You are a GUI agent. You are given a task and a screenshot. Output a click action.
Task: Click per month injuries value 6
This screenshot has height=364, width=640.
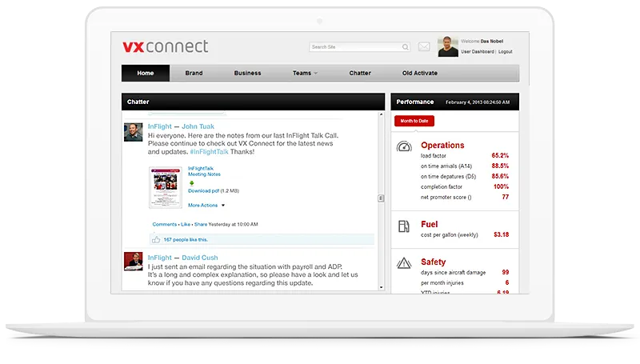pos(507,282)
